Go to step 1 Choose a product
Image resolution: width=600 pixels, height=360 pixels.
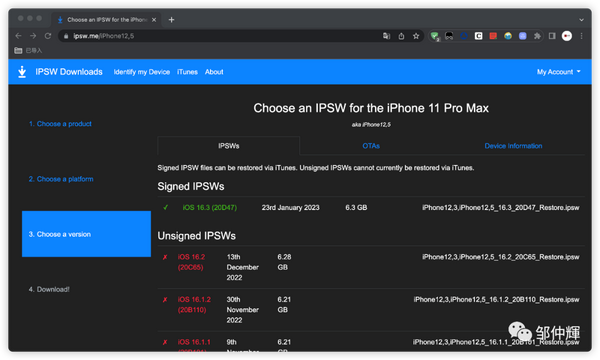tap(60, 124)
